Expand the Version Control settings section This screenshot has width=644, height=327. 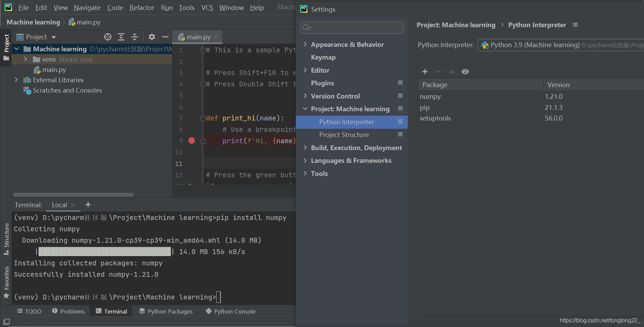(305, 96)
